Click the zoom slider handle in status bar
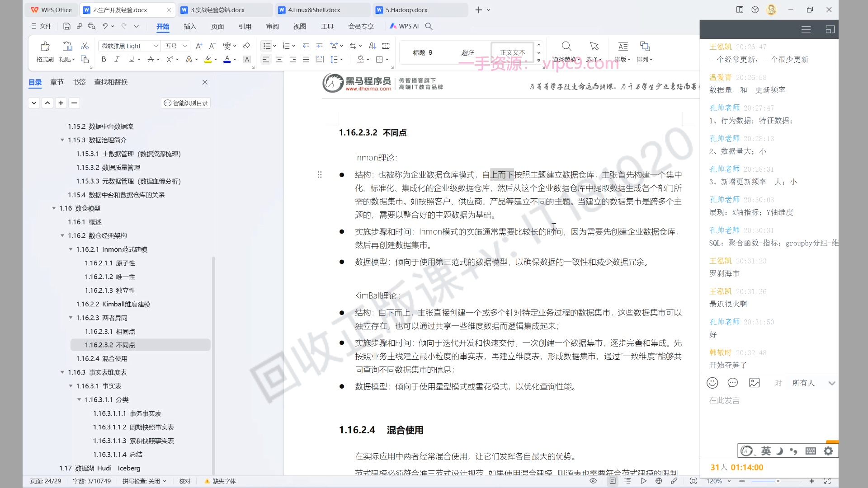This screenshot has height=488, width=868. (x=778, y=481)
